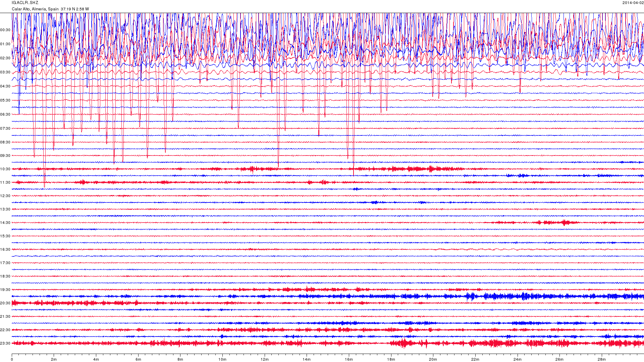This screenshot has height=362, width=644.
Task: Click the 20m axis label
Action: pos(433,360)
